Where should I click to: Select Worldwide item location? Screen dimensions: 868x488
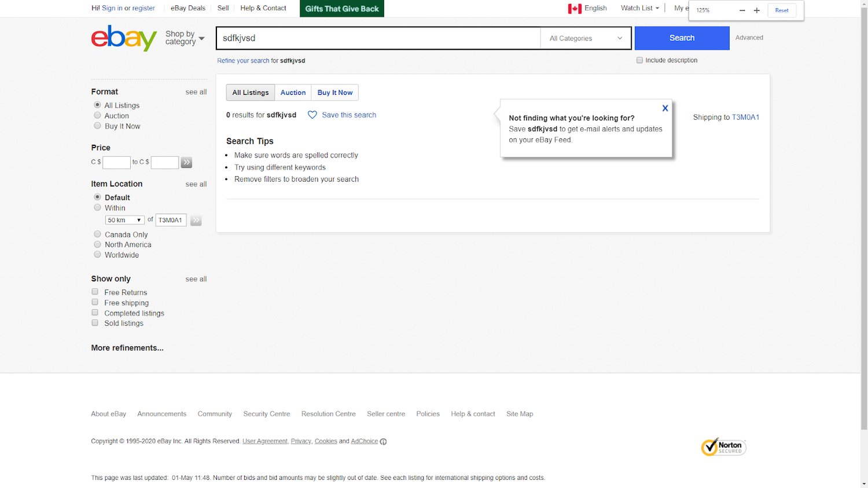coord(97,255)
